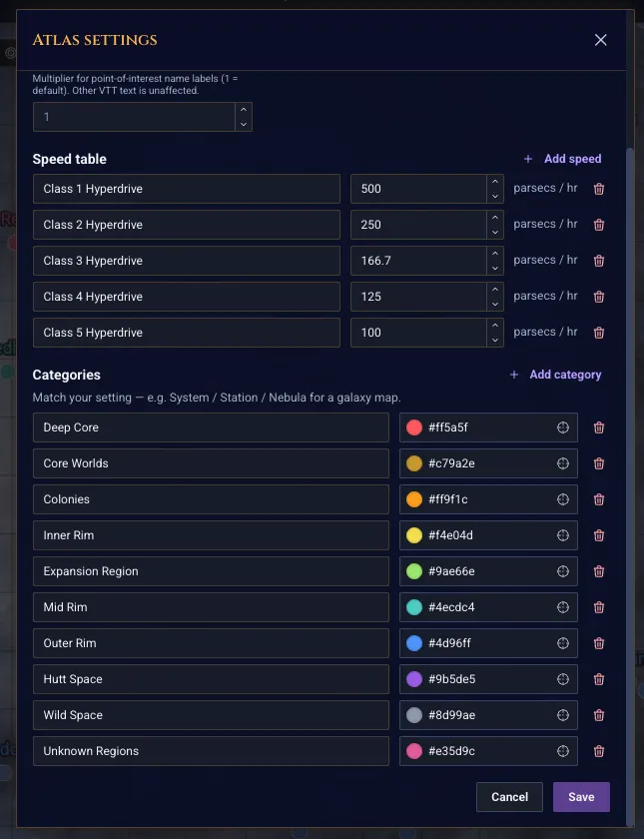Use eyedropper for Expansion Region color
This screenshot has width=644, height=839.
pyautogui.click(x=563, y=571)
